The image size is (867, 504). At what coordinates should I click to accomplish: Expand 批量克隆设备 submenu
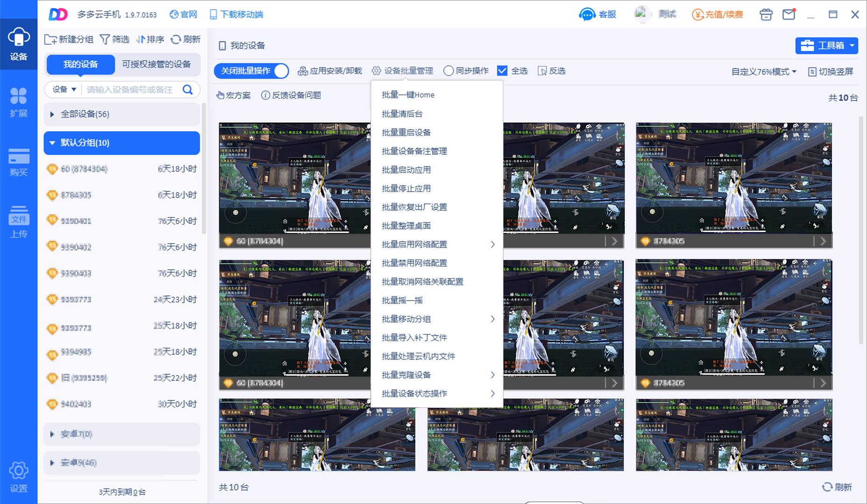437,375
